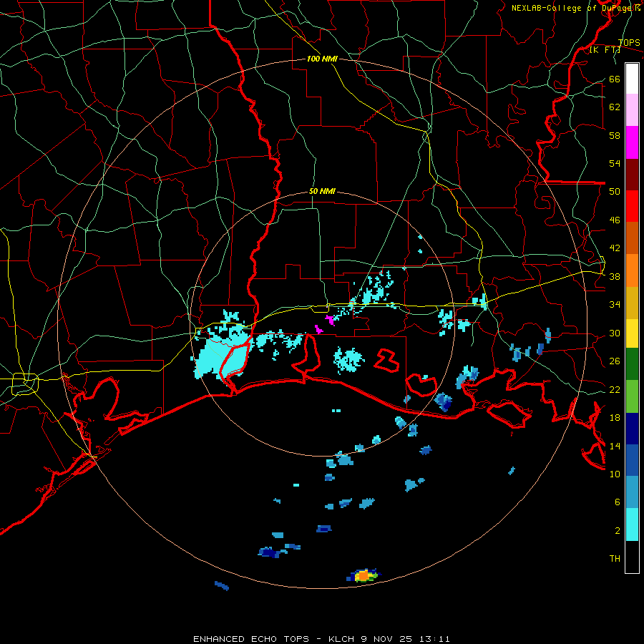This screenshot has height=644, width=644.
Task: Click the orange-yellow echo near the southern range ring
Action: point(363,575)
